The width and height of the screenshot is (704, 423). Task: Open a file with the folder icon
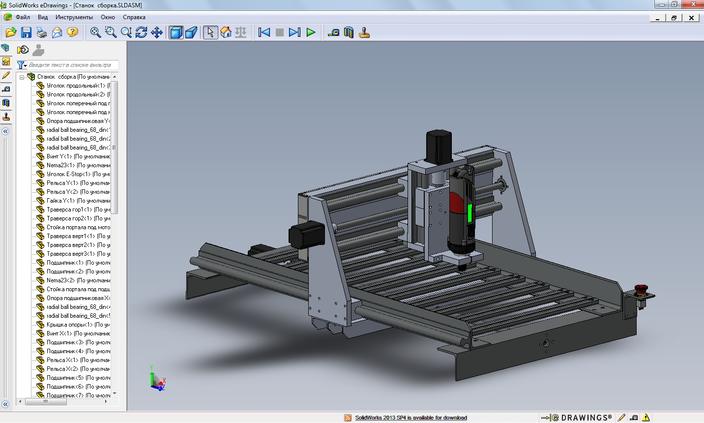pos(11,32)
